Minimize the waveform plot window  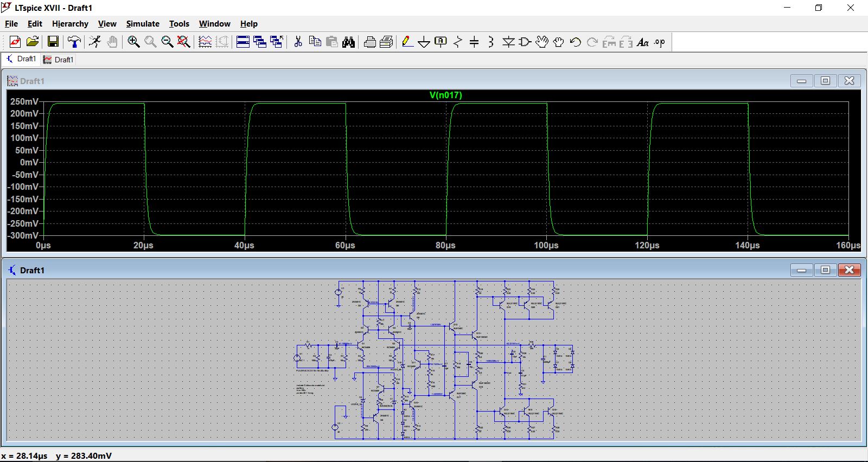click(801, 81)
